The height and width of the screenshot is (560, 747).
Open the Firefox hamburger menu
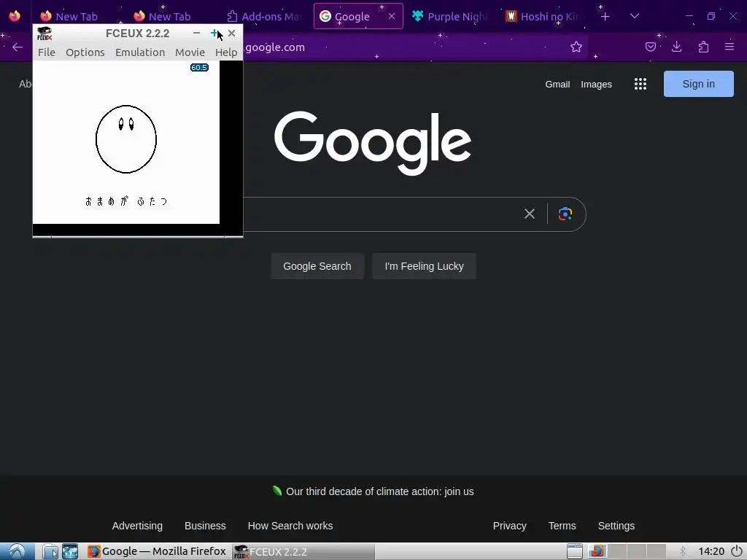(x=729, y=47)
